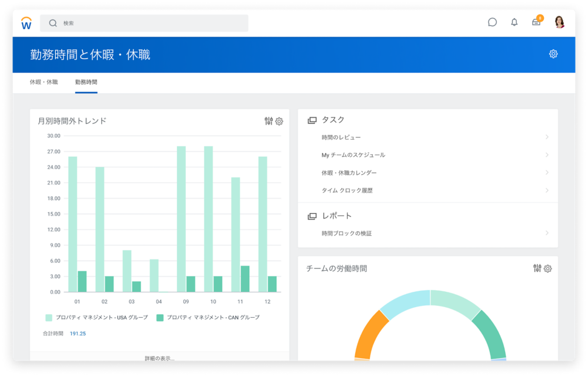588x377 pixels.
Task: Click into the 検索 search field
Action: coord(147,23)
